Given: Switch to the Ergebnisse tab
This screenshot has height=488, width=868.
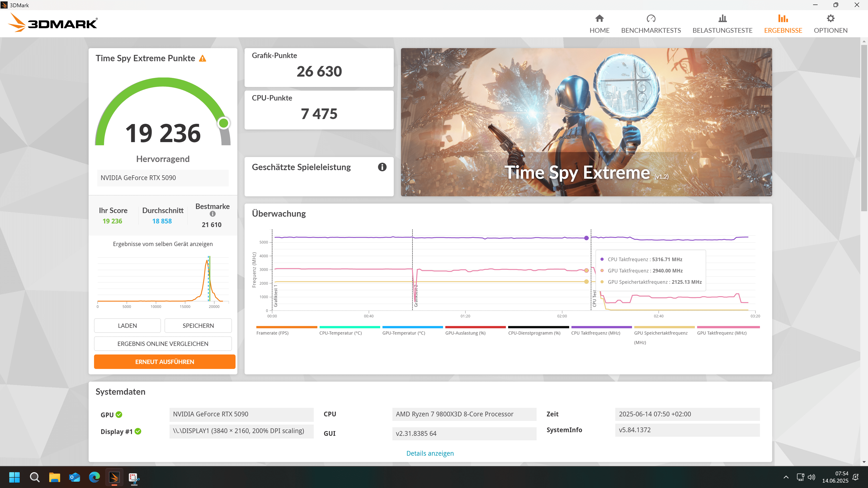Looking at the screenshot, I should tap(783, 23).
